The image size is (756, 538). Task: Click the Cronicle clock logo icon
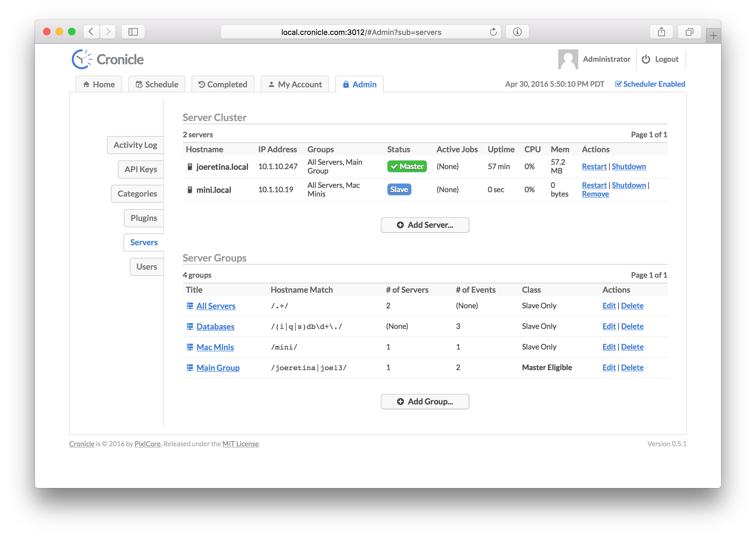pyautogui.click(x=82, y=59)
